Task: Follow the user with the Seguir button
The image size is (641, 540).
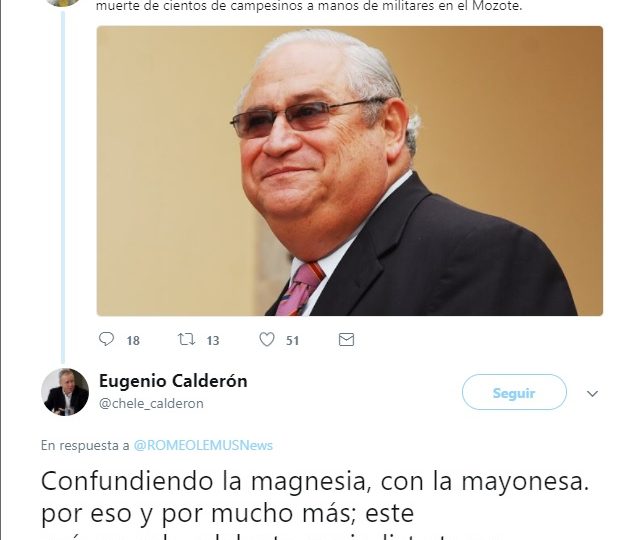Action: [514, 392]
